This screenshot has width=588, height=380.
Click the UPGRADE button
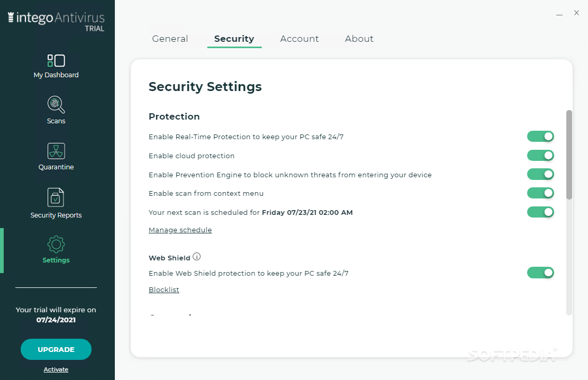(56, 349)
